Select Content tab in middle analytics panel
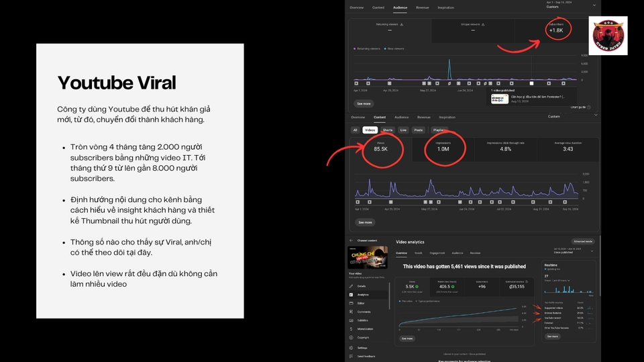 (380, 118)
